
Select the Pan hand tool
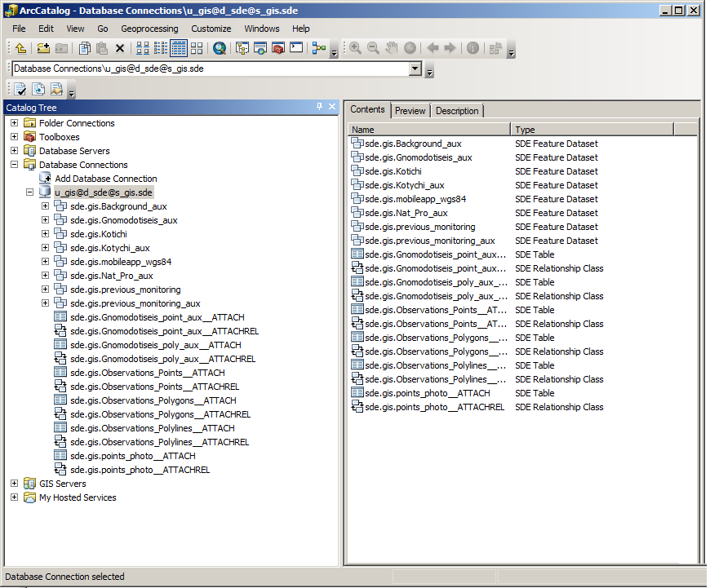pyautogui.click(x=391, y=48)
